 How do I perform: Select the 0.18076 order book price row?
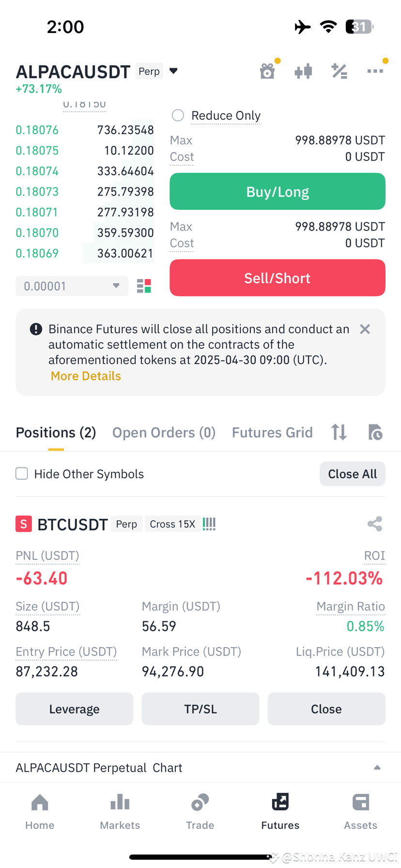(x=85, y=130)
